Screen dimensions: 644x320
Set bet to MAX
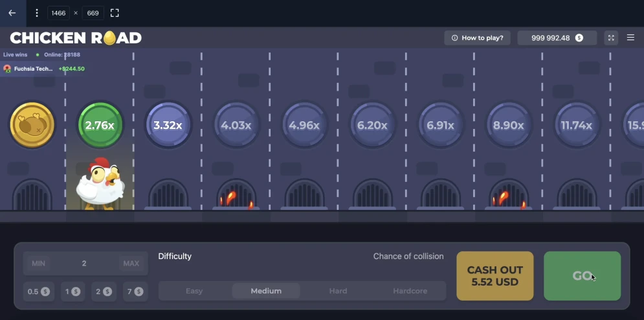(131, 264)
